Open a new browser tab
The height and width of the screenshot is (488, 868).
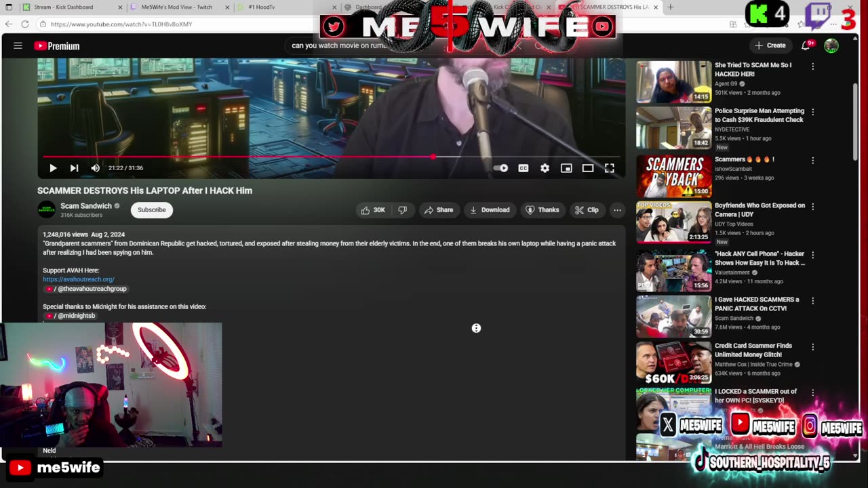coord(671,7)
